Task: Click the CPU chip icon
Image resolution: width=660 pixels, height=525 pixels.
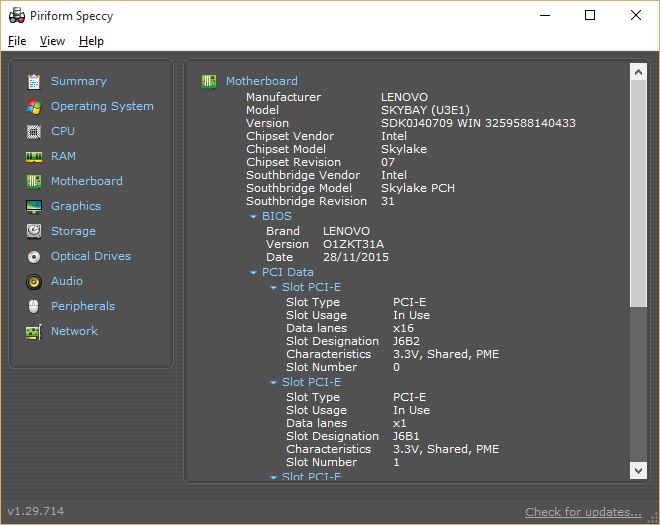Action: (34, 132)
